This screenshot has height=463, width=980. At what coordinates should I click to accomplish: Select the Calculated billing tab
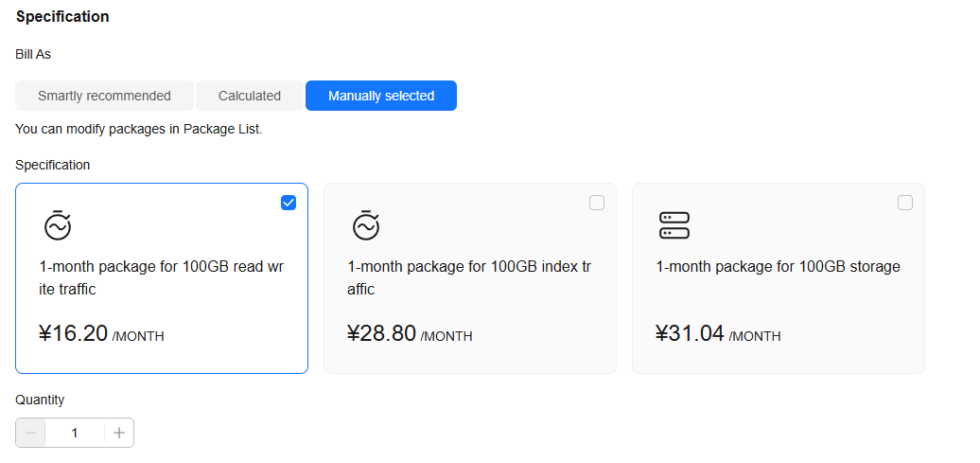(x=250, y=96)
